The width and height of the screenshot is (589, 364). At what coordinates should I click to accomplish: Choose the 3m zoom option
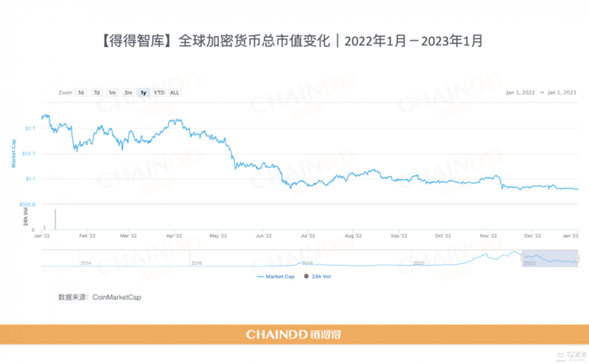(x=128, y=92)
